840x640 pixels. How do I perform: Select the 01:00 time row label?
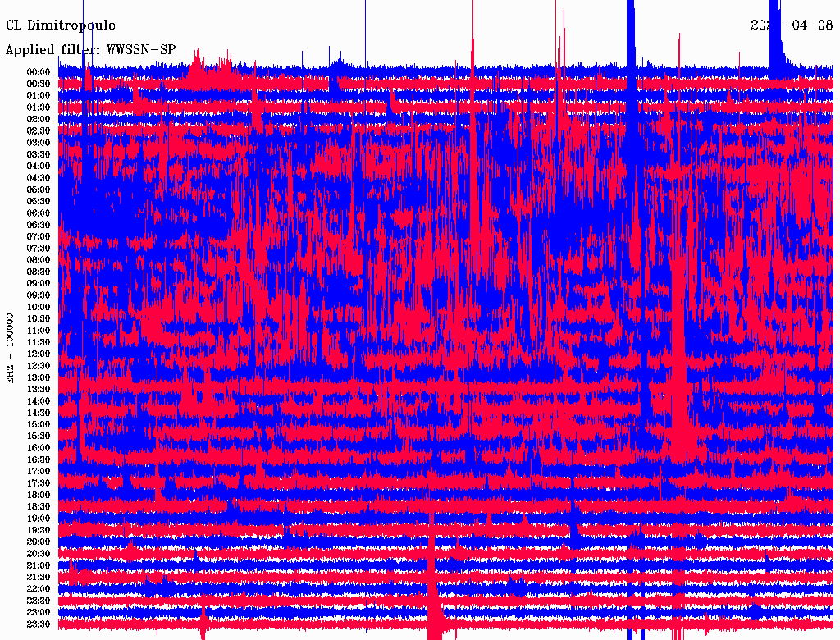point(39,95)
